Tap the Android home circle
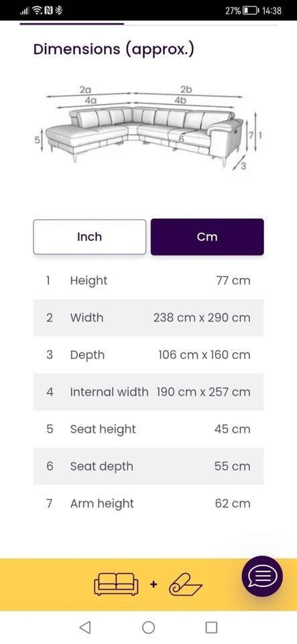 149,627
